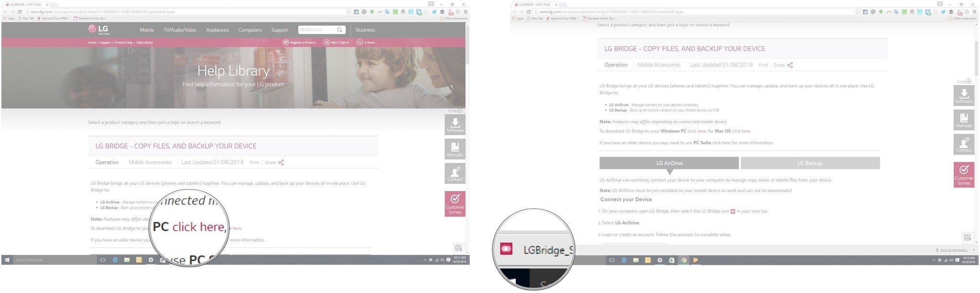
Task: Select Mobile Accessories label in left window
Action: point(150,162)
